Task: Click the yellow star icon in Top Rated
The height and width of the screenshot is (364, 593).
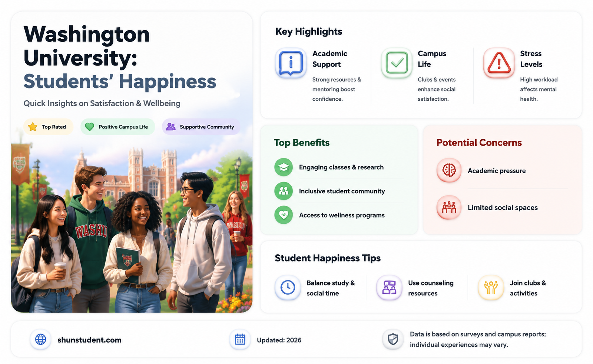Action: click(33, 127)
